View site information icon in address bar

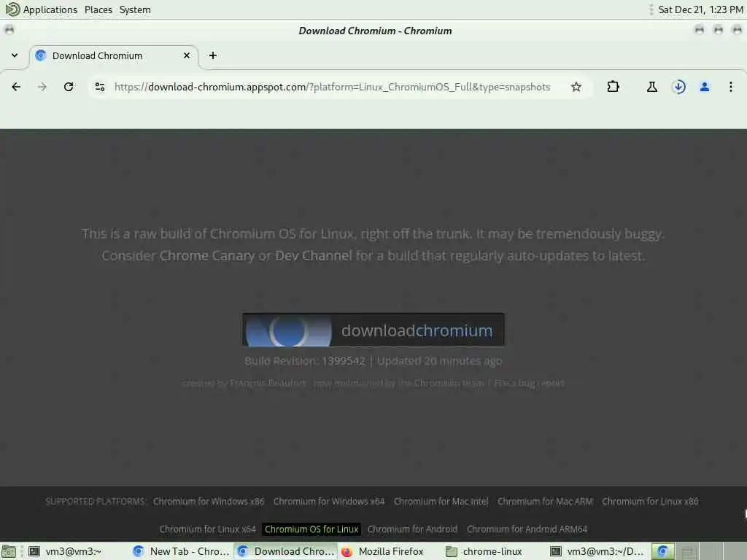99,87
